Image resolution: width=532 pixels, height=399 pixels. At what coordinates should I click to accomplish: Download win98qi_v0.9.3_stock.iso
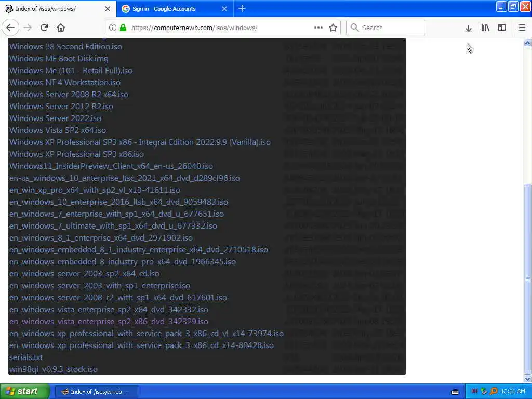tap(54, 369)
